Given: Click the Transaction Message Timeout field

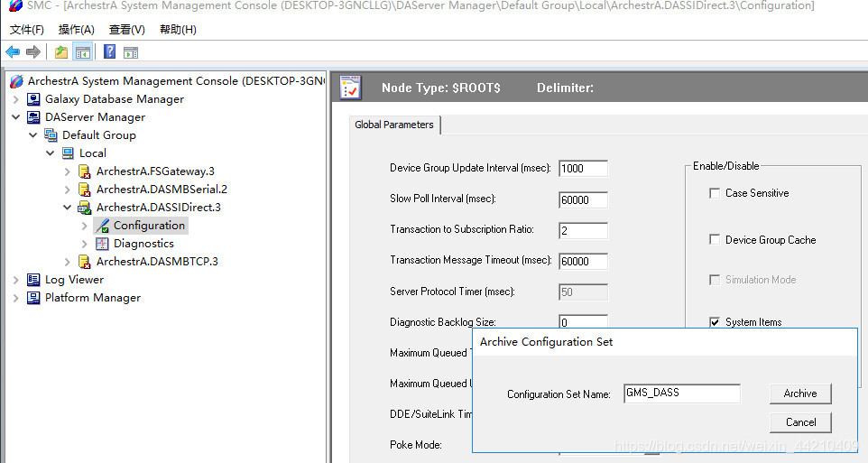Looking at the screenshot, I should point(584,261).
